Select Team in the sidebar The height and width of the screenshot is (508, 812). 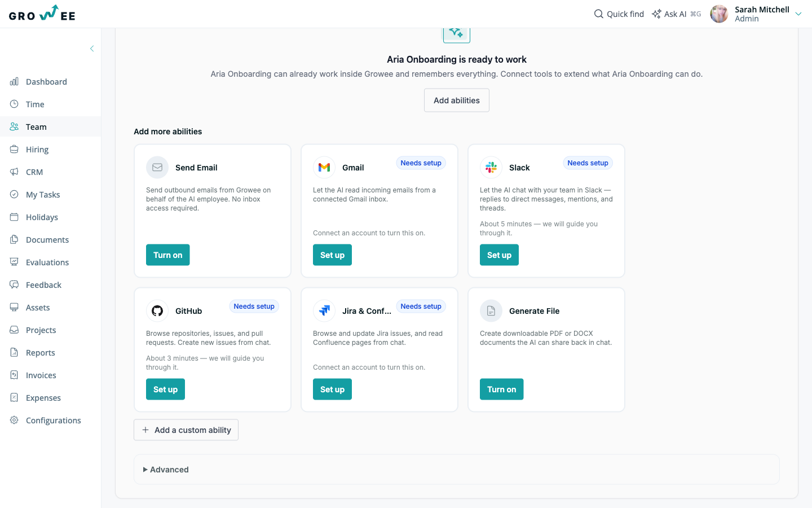point(50,126)
